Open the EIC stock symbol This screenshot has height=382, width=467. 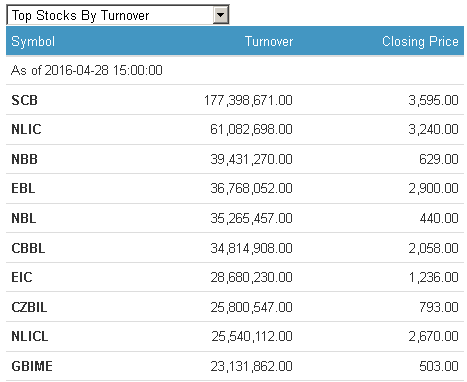[x=22, y=277]
